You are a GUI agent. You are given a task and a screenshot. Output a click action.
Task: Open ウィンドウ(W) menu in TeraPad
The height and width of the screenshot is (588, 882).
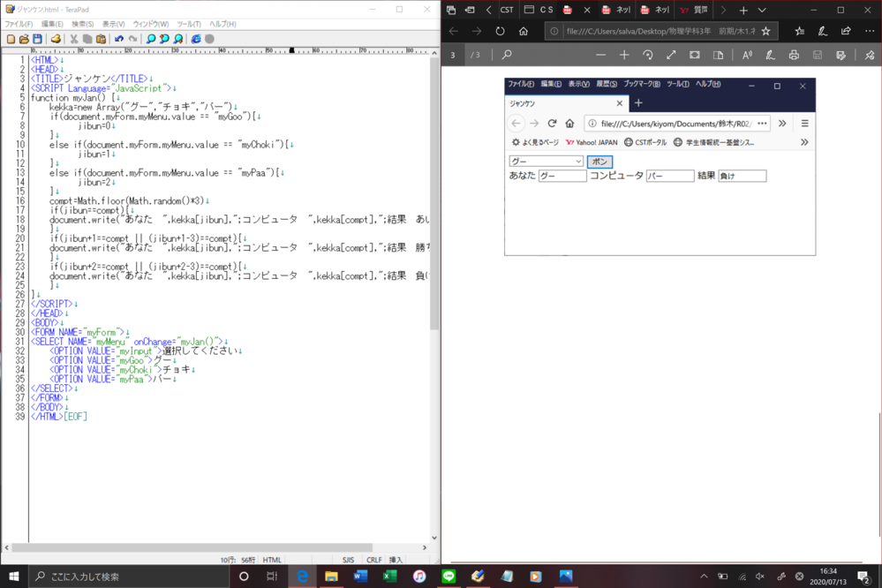151,24
